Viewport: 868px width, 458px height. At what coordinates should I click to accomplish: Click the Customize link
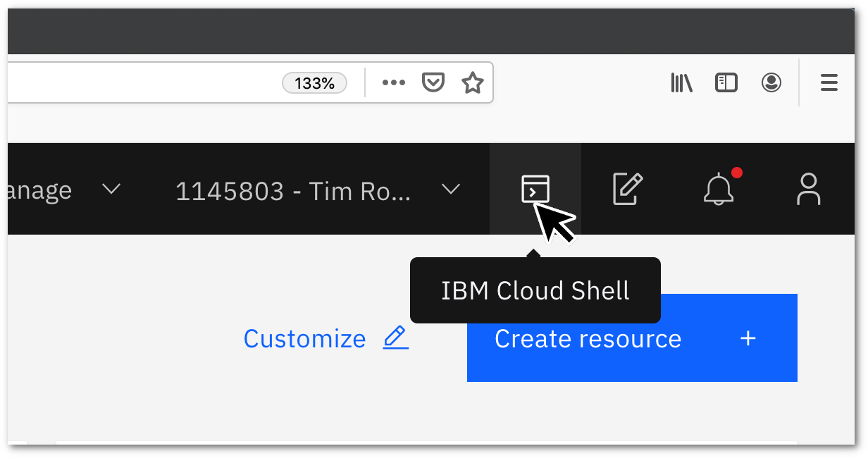coord(304,339)
